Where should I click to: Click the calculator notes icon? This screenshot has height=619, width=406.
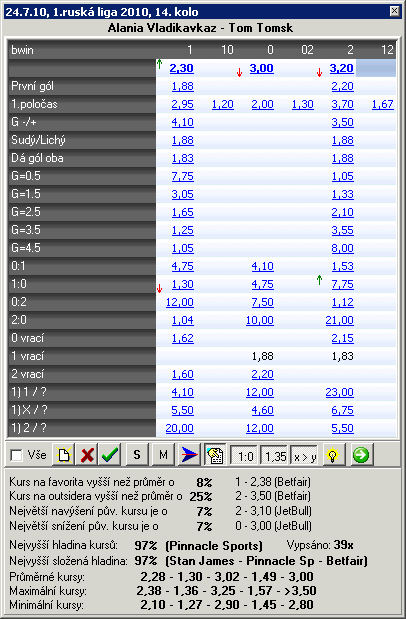pyautogui.click(x=215, y=455)
